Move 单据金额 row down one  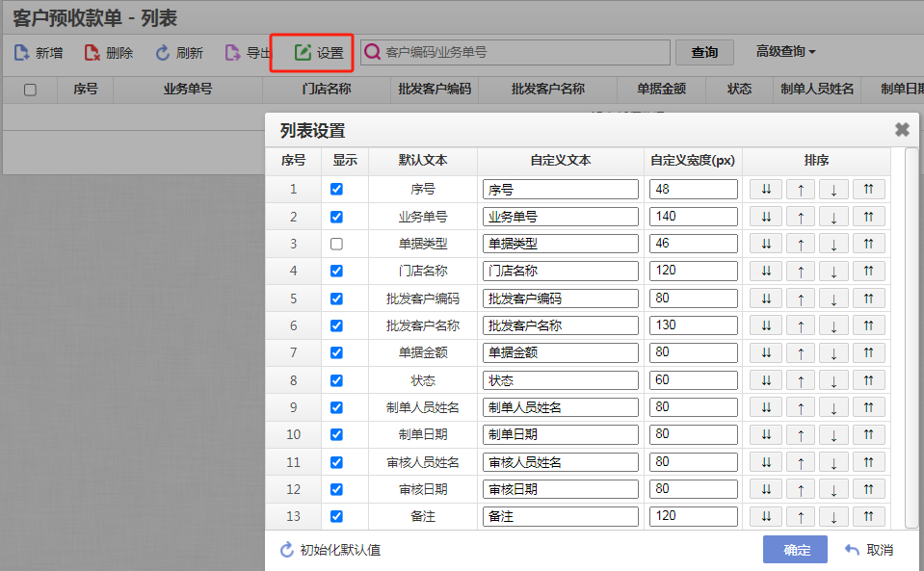pyautogui.click(x=833, y=352)
